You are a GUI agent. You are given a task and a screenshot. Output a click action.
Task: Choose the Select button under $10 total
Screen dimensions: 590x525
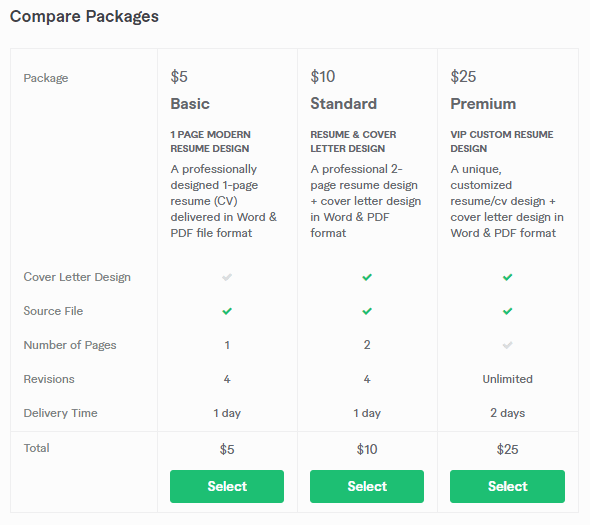tap(367, 486)
